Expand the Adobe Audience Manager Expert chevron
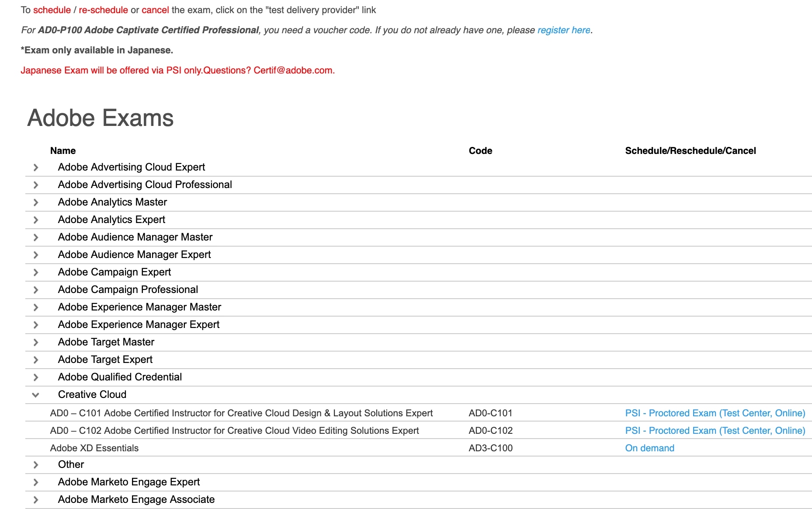This screenshot has width=812, height=509. [36, 255]
